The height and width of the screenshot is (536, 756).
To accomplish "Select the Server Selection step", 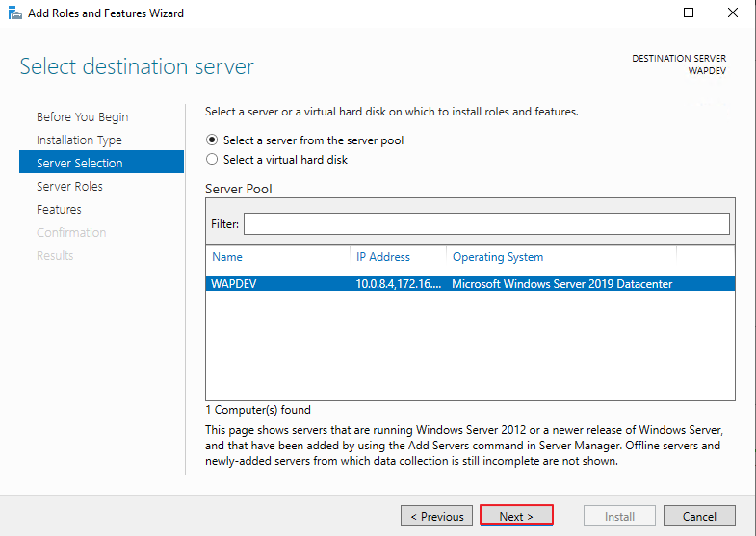I will coord(101,162).
